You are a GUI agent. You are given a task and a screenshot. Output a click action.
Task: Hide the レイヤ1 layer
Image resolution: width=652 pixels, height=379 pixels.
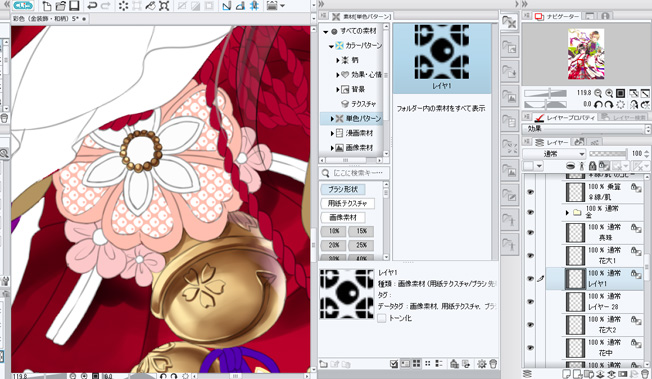coord(530,278)
